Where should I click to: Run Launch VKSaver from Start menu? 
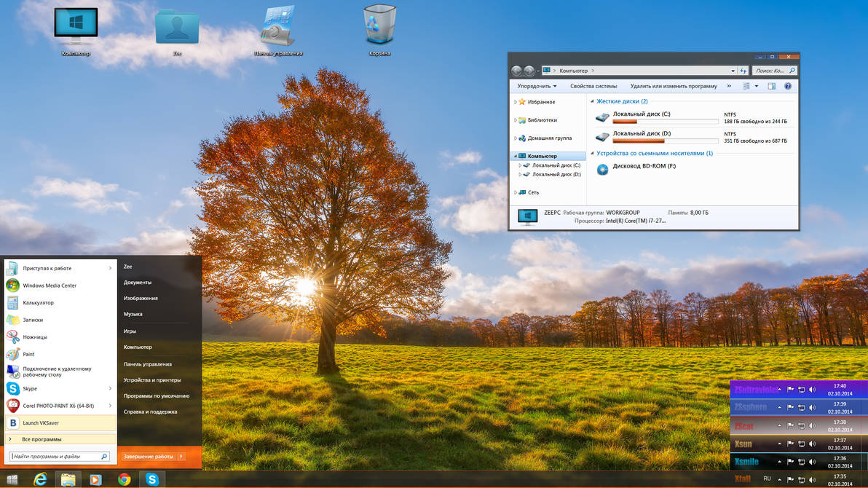point(60,422)
